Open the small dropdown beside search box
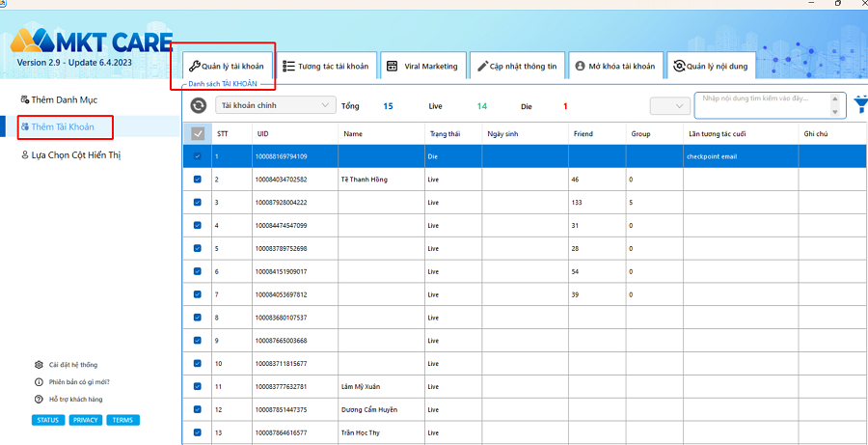This screenshot has width=868, height=445. click(x=670, y=106)
